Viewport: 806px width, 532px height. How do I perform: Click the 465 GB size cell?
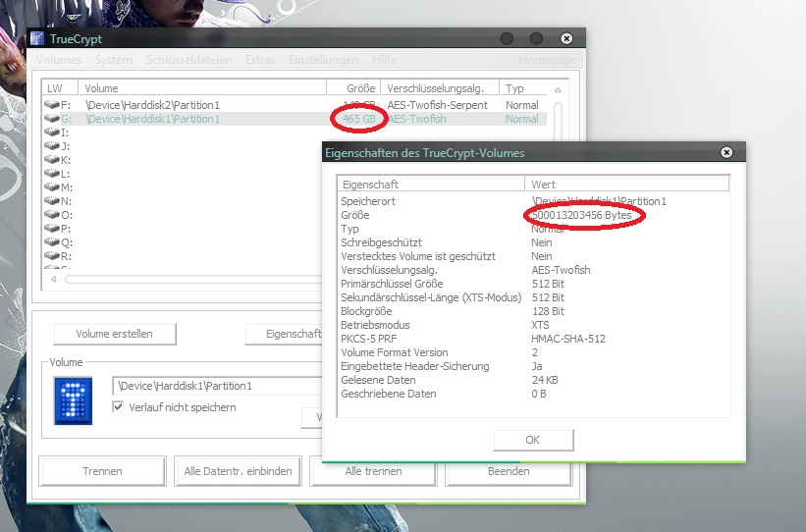click(358, 119)
